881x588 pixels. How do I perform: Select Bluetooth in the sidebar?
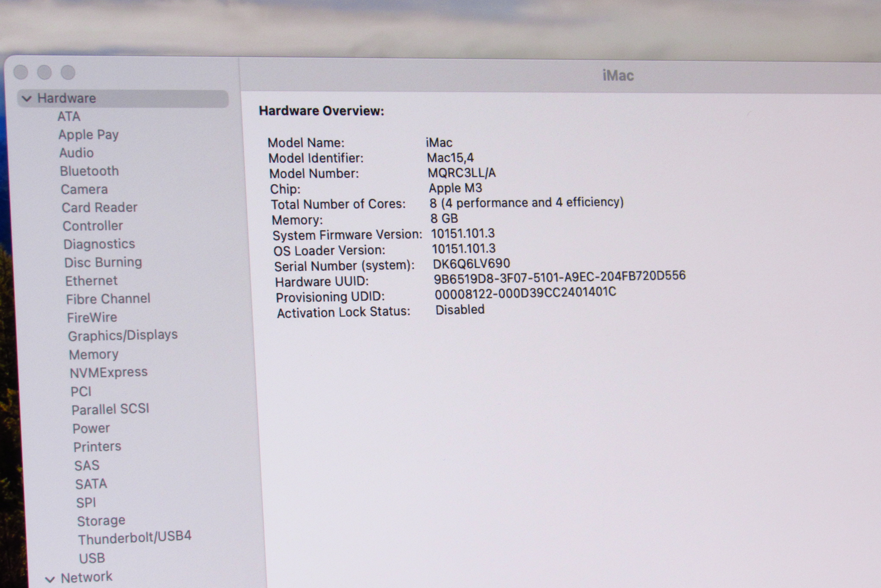[89, 171]
